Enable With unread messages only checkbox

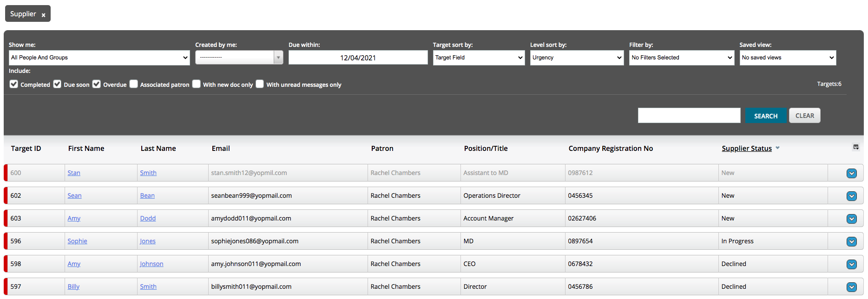click(260, 84)
